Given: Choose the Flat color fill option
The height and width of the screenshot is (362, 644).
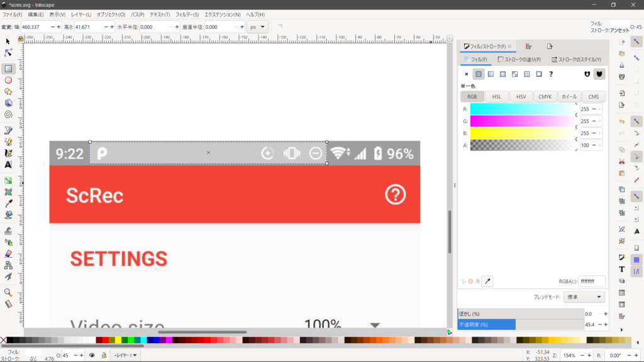Looking at the screenshot, I should point(479,74).
